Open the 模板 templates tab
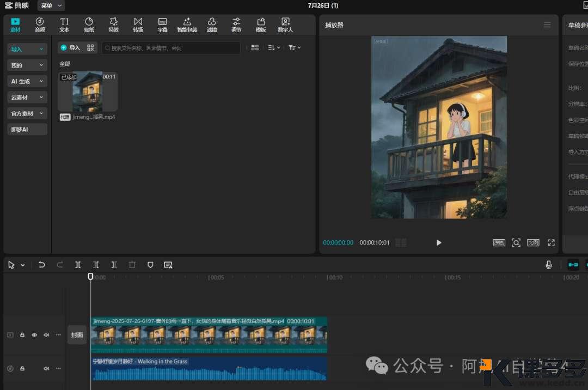Screen dimensions: 588x390 (261, 25)
